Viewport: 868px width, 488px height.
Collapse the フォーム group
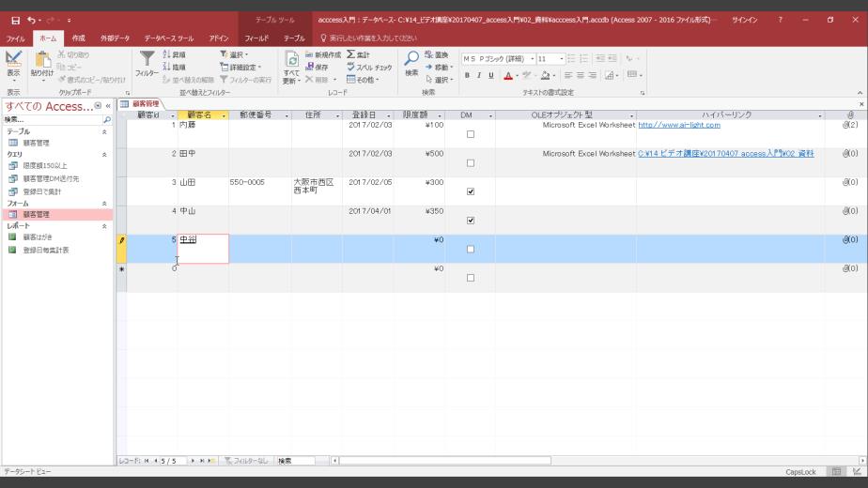coord(104,204)
